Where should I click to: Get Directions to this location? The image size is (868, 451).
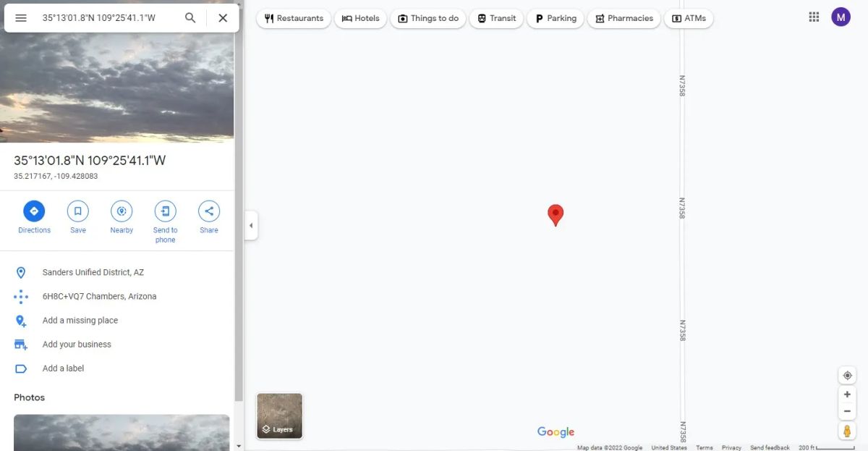(x=34, y=217)
